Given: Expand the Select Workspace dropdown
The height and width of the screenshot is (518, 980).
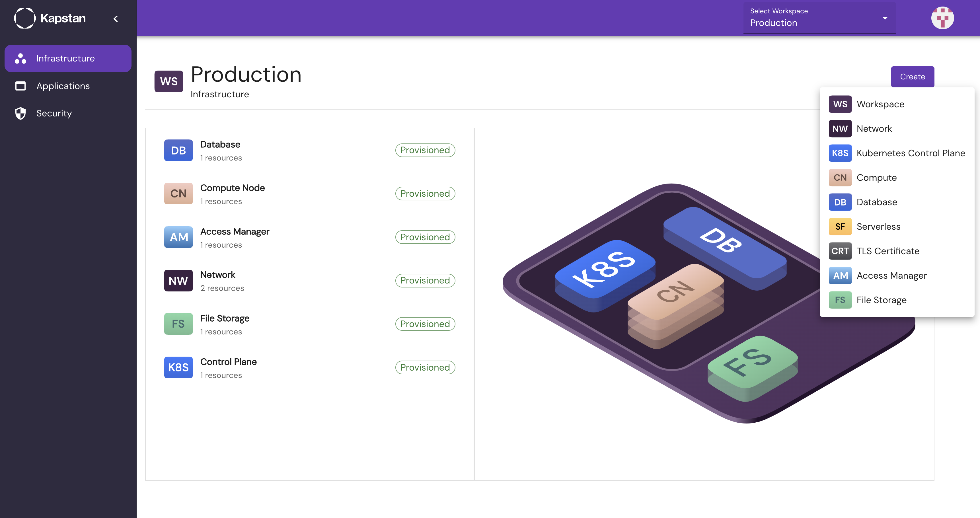Looking at the screenshot, I should 884,18.
